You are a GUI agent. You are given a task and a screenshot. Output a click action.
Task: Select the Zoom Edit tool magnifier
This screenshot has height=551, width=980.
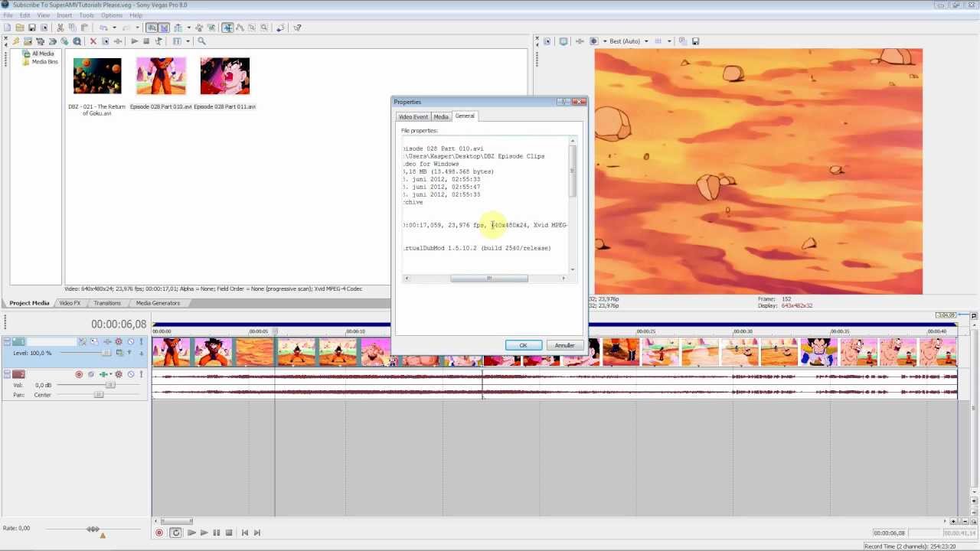264,28
